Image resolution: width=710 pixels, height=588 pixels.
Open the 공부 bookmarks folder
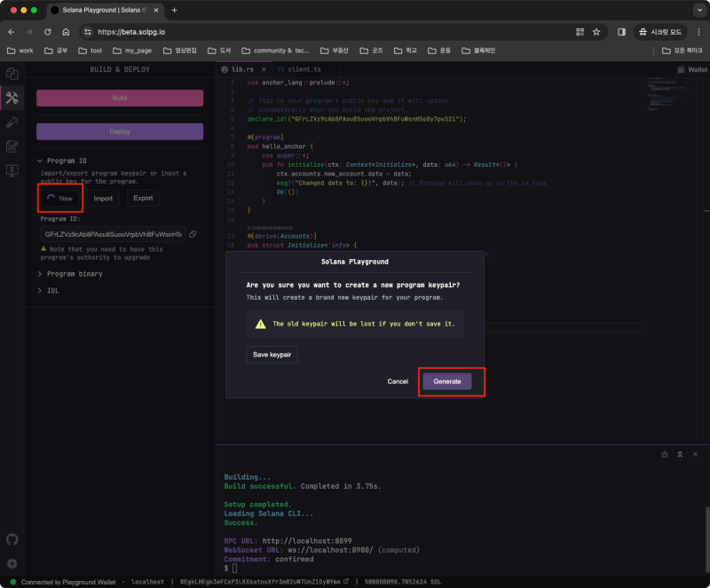[x=56, y=51]
